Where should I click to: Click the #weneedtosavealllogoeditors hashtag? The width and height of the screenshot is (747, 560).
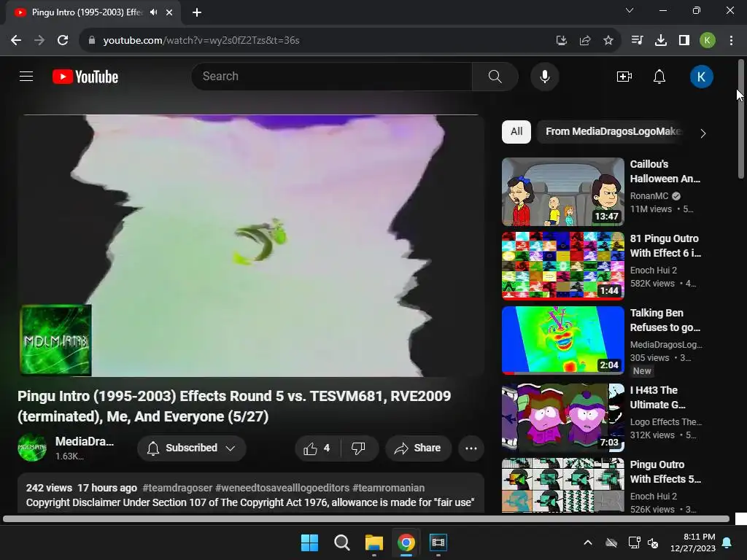282,488
